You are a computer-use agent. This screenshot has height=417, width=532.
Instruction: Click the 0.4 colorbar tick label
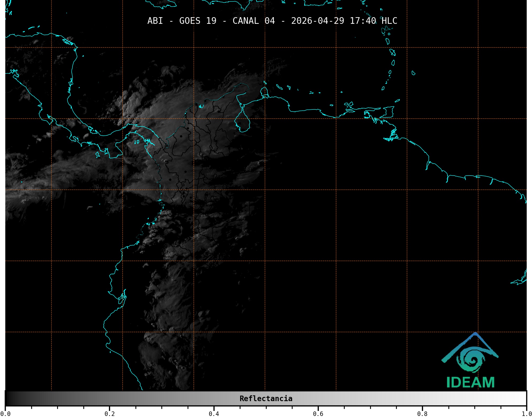pos(214,414)
